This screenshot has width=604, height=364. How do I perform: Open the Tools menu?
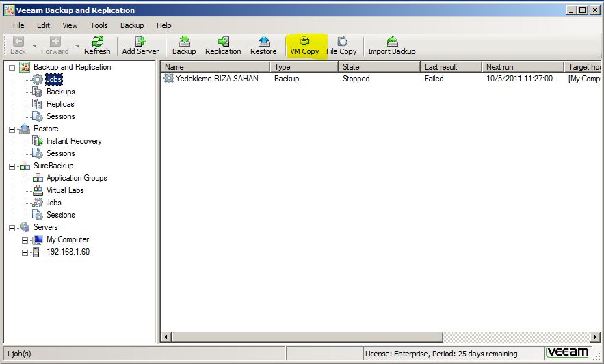(99, 25)
